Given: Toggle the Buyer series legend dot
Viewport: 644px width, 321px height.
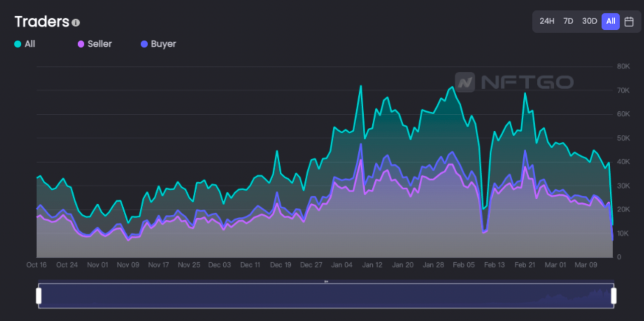Looking at the screenshot, I should pyautogui.click(x=144, y=44).
